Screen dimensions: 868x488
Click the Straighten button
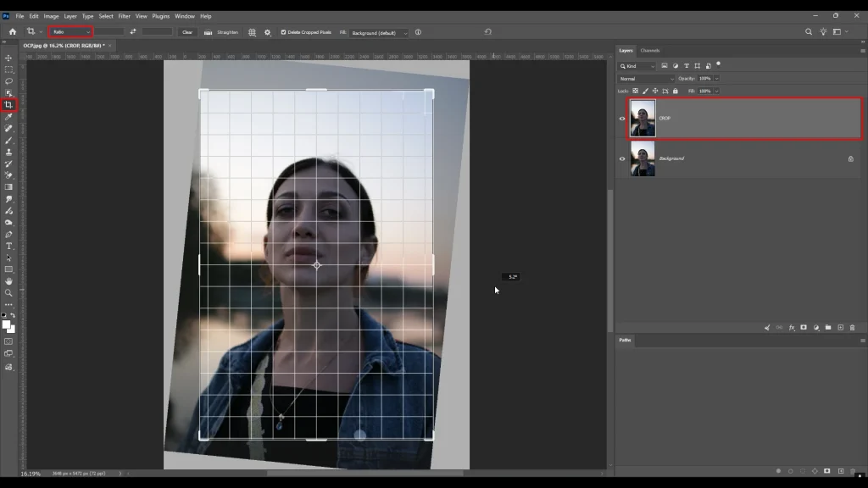(221, 32)
